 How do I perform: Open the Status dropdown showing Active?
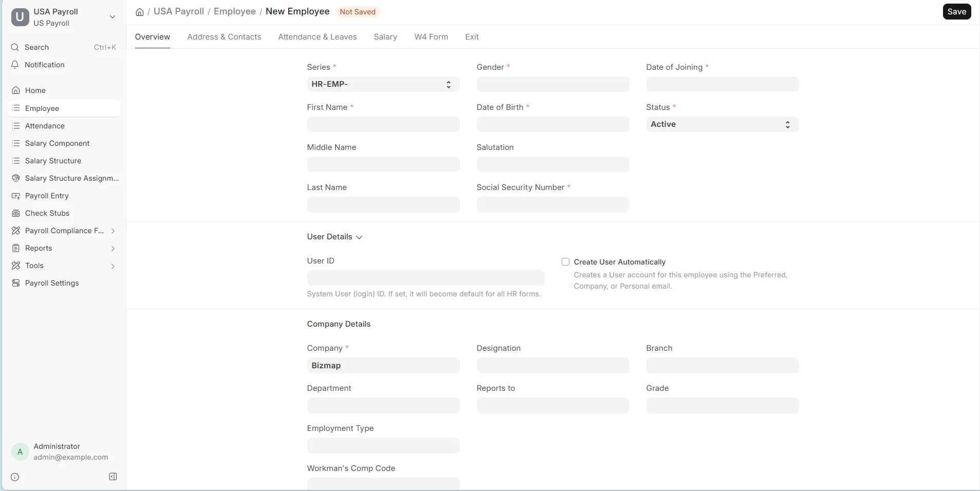[x=723, y=124]
